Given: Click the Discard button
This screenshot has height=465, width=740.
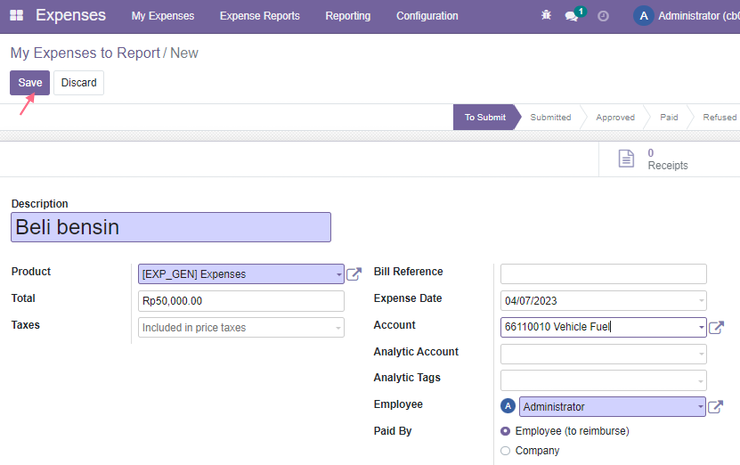Looking at the screenshot, I should pos(79,83).
